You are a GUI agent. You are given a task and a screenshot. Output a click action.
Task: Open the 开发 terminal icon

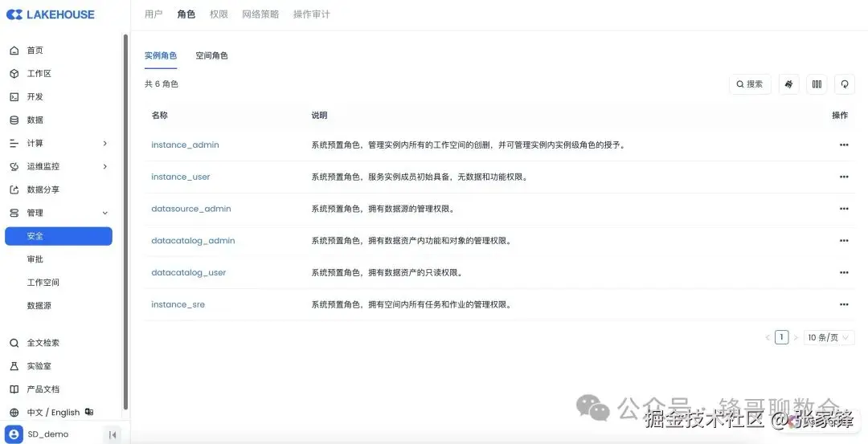(x=14, y=97)
